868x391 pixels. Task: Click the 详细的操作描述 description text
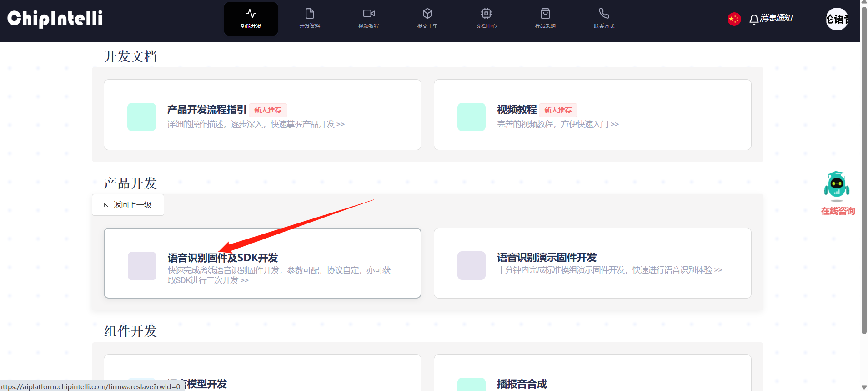pos(256,124)
